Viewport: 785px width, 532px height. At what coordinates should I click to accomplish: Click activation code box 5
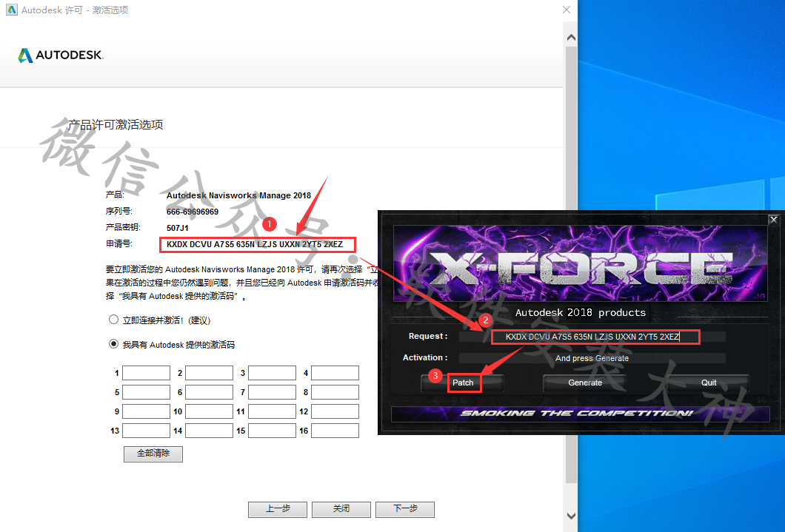click(146, 392)
